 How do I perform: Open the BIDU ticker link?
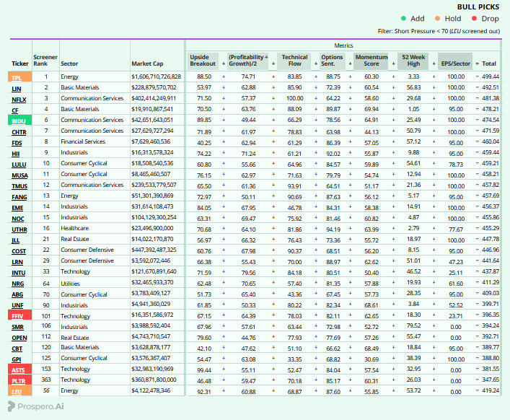(x=19, y=121)
